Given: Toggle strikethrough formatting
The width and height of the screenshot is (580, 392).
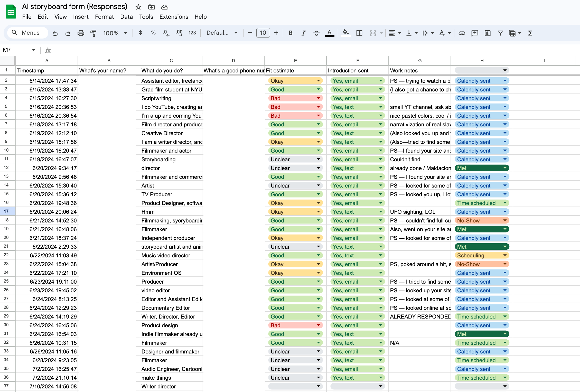Looking at the screenshot, I should (x=316, y=33).
